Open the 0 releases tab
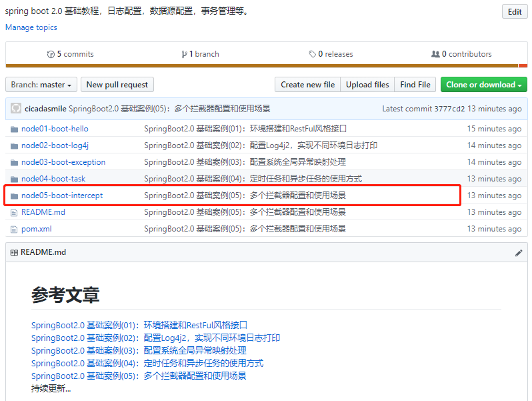Screen dimensions: 532x401 pos(331,54)
